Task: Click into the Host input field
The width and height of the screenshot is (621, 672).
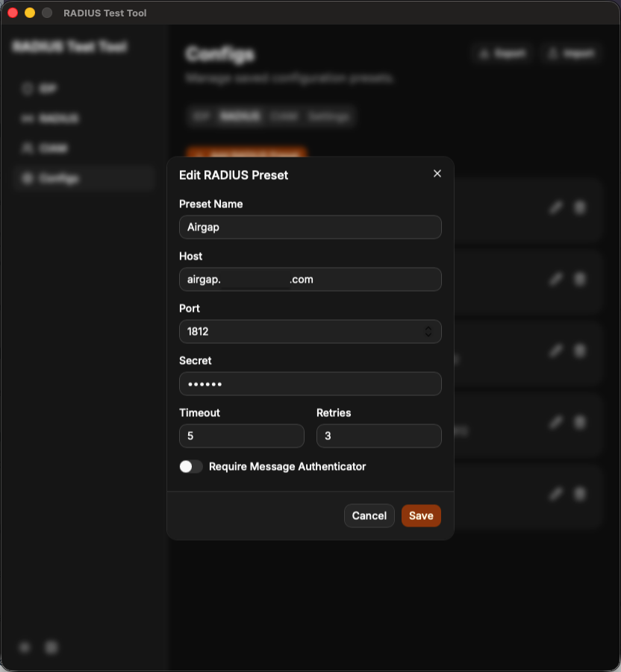Action: pyautogui.click(x=310, y=280)
